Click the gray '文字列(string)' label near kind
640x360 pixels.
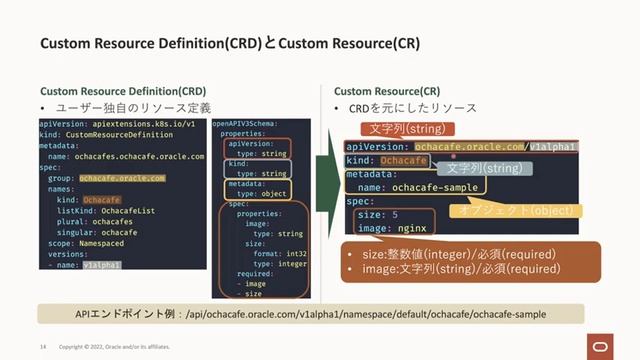coord(484,169)
